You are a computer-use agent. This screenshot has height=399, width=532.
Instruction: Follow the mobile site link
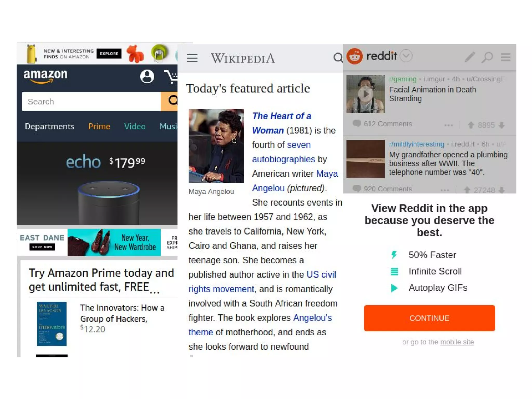(x=457, y=342)
